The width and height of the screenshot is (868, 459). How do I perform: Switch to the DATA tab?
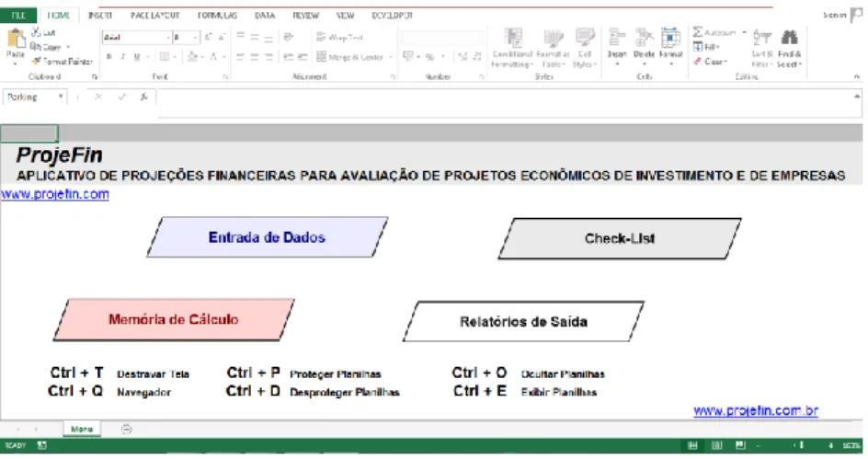click(265, 16)
